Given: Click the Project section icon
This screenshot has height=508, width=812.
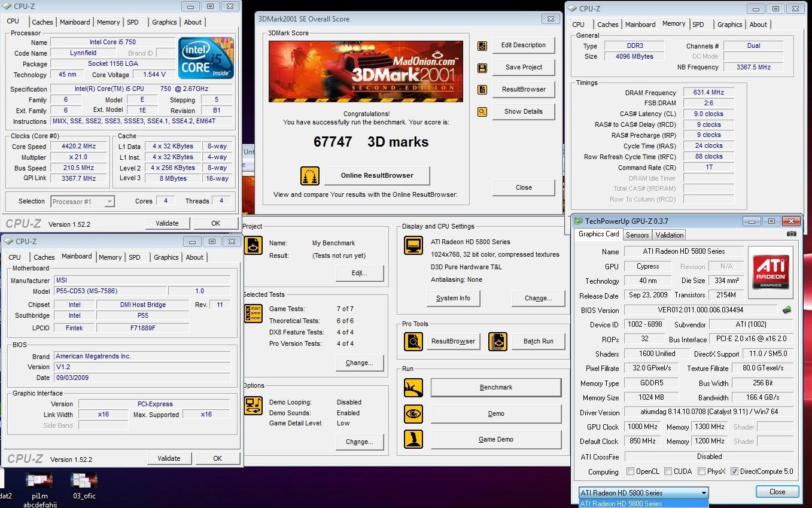Looking at the screenshot, I should coord(253,245).
